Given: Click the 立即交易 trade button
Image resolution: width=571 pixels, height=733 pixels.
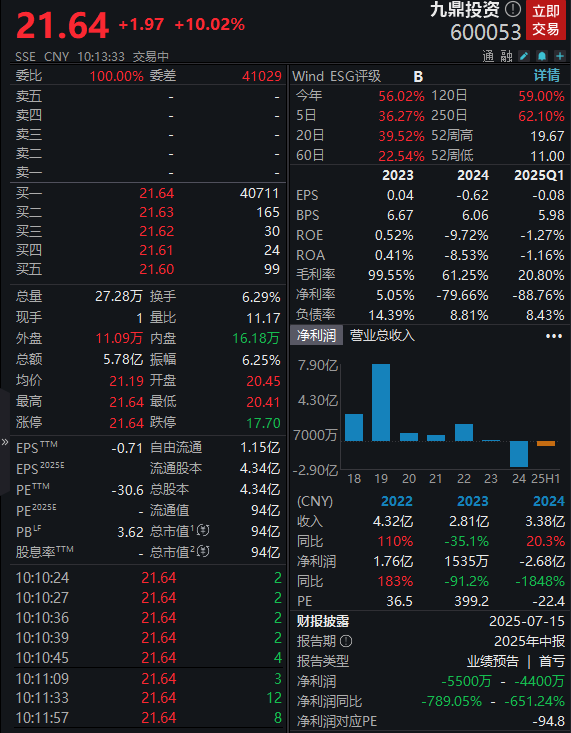Looking at the screenshot, I should click(x=546, y=20).
